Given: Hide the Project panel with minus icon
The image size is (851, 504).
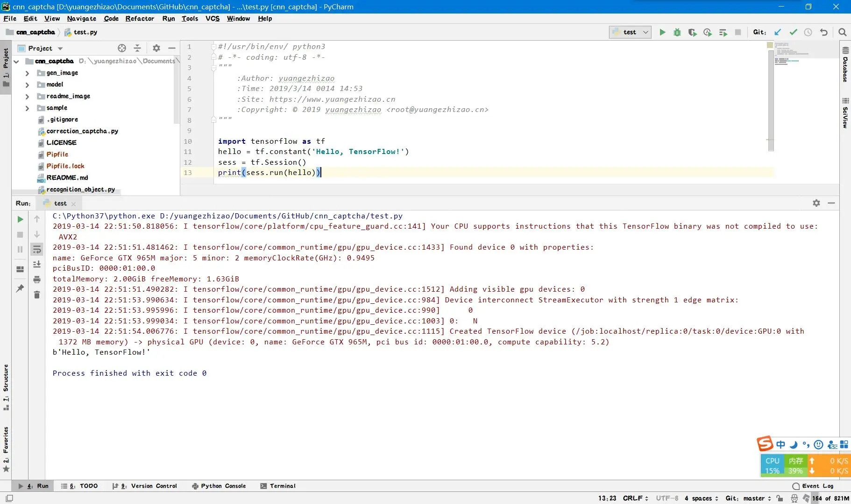Looking at the screenshot, I should tap(172, 48).
